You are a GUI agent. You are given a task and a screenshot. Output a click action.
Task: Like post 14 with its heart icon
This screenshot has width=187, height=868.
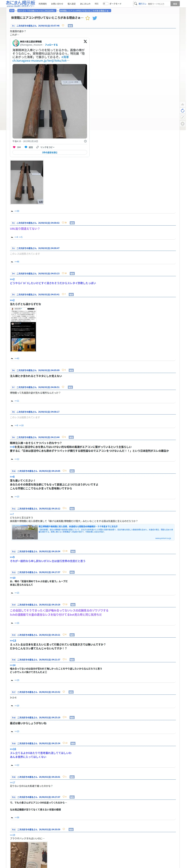pyautogui.click(x=64, y=605)
